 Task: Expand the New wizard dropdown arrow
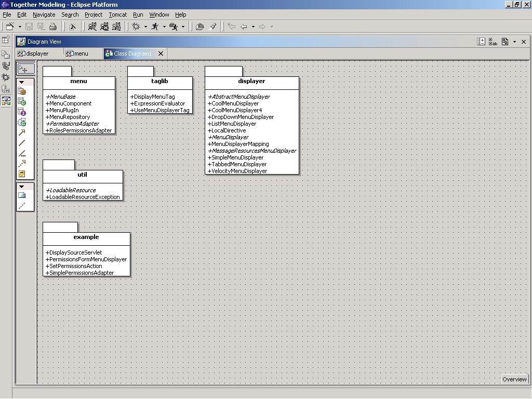click(20, 26)
